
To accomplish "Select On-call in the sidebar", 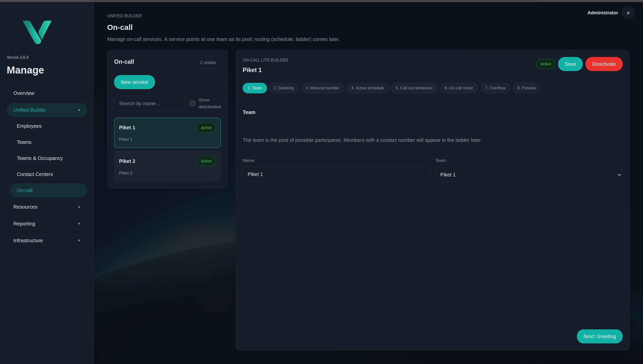I will [x=48, y=190].
